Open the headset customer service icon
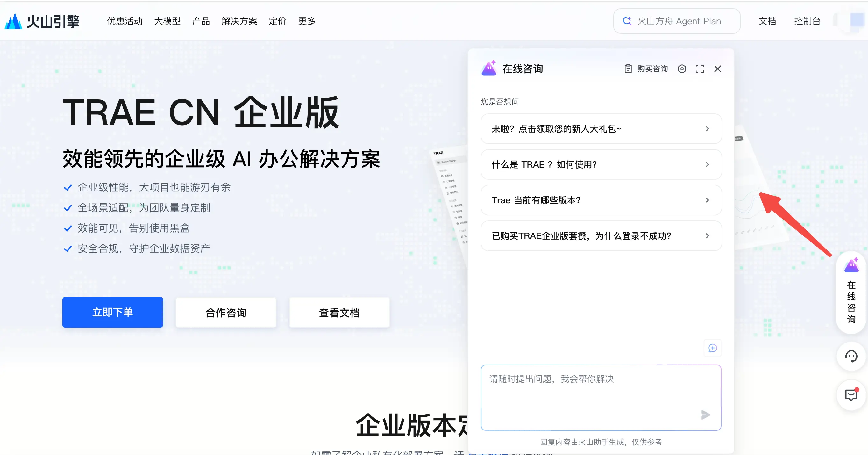The height and width of the screenshot is (455, 868). pyautogui.click(x=851, y=356)
